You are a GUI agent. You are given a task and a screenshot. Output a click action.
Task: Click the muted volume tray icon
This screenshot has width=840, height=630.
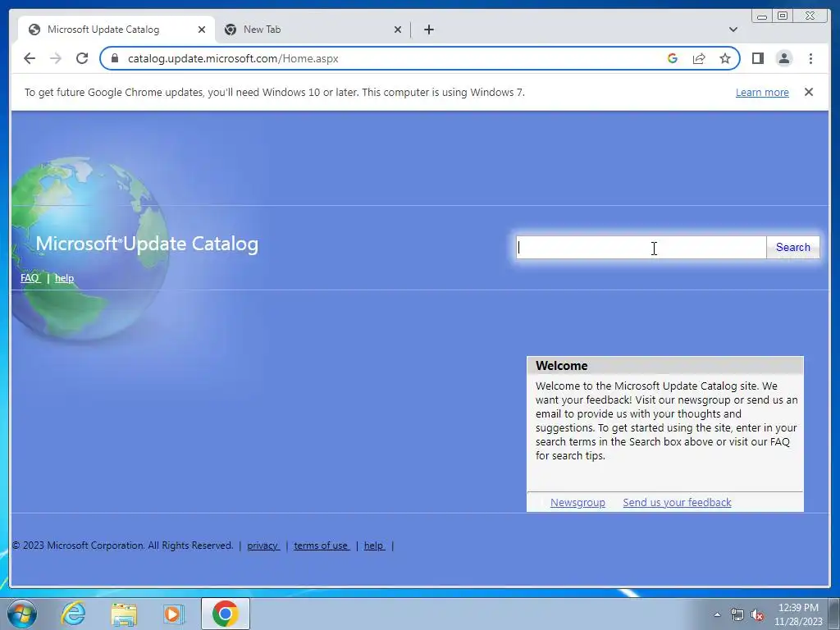tap(757, 615)
